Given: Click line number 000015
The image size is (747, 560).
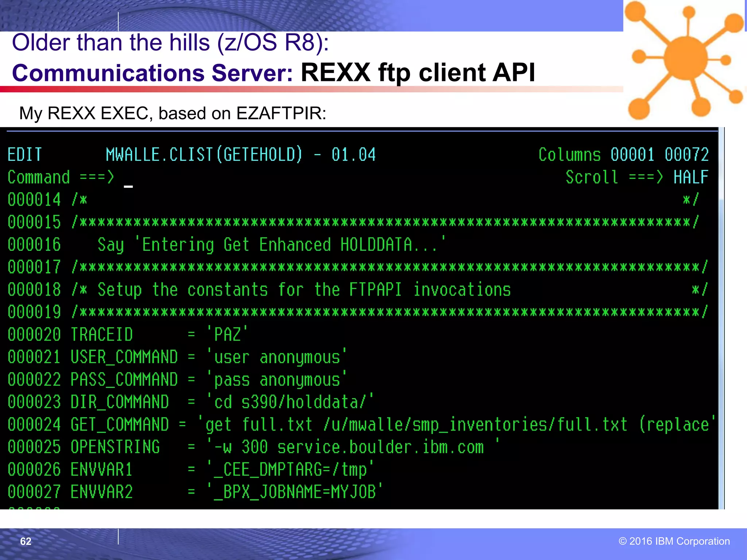Looking at the screenshot, I should [34, 222].
